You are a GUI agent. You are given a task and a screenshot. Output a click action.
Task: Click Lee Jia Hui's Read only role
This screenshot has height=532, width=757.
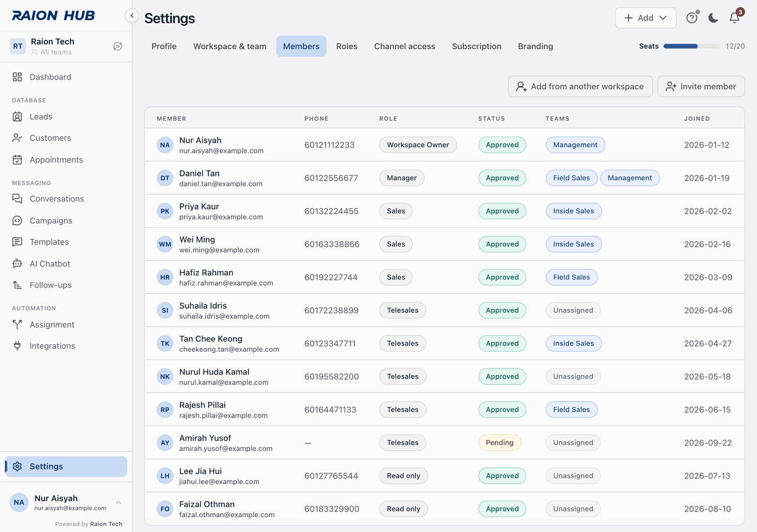403,476
